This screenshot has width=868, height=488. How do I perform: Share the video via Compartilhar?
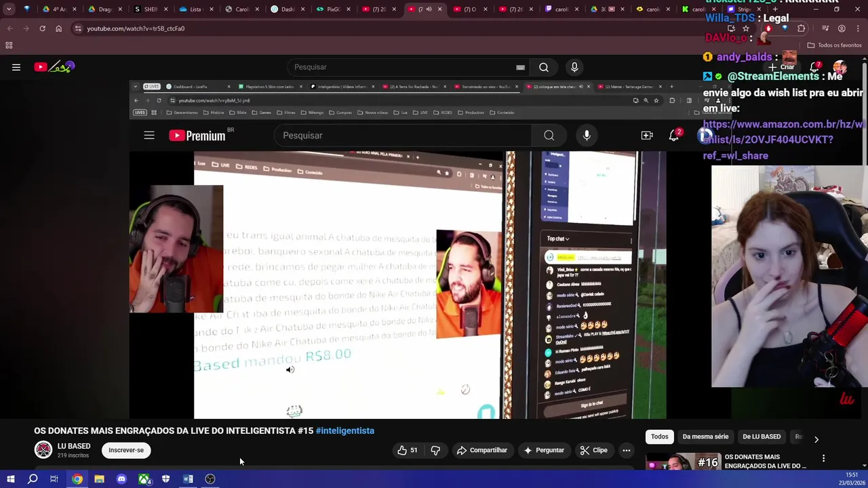tap(482, 450)
